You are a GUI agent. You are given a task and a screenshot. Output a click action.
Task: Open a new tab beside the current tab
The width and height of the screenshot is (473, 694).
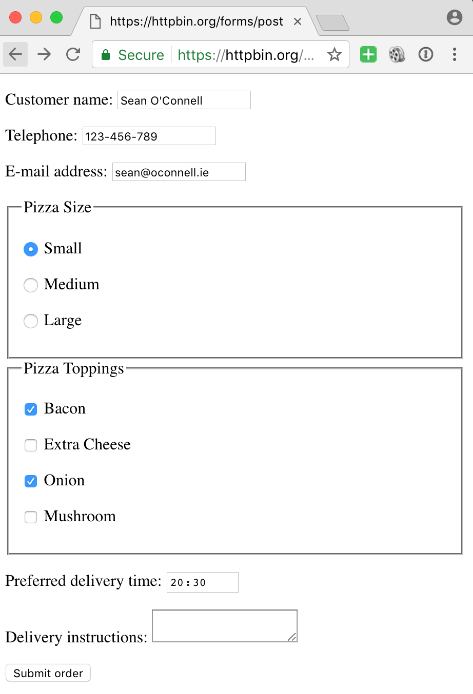[333, 23]
